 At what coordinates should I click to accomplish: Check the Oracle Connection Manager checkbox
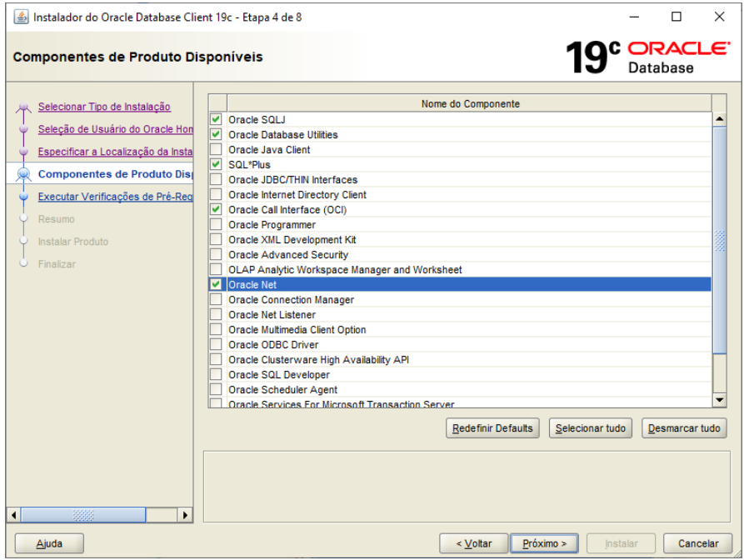216,299
